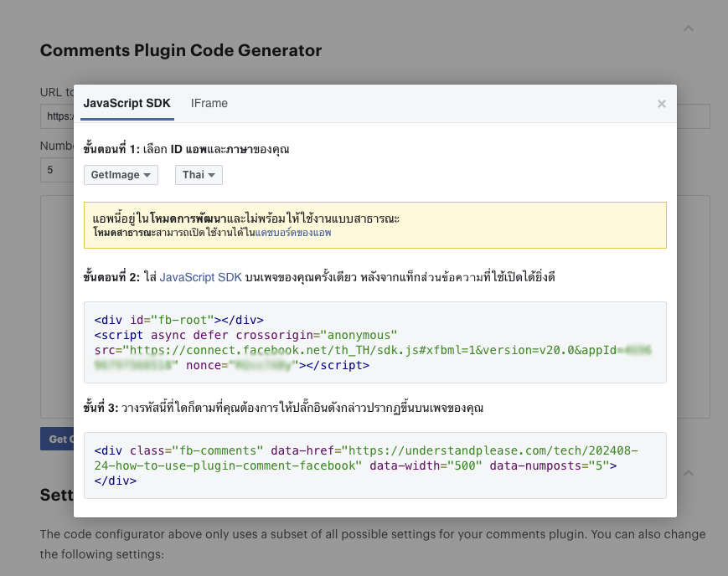Collapse the Comments Plugin Code Generator section
Viewport: 728px width, 576px height.
[689, 28]
